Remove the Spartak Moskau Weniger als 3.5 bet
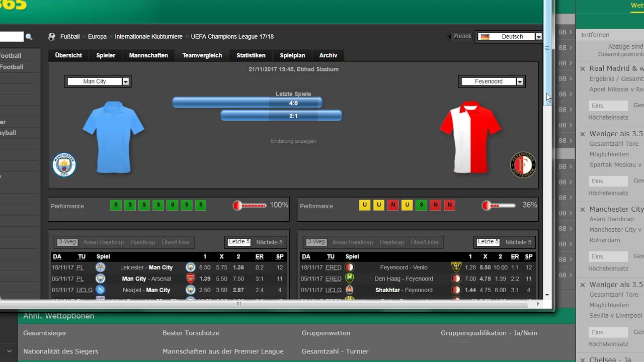The height and width of the screenshot is (362, 644). coord(583,134)
